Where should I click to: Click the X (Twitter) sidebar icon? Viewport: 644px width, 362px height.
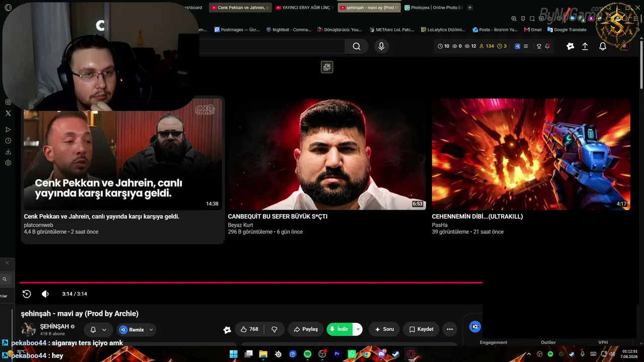(x=8, y=113)
